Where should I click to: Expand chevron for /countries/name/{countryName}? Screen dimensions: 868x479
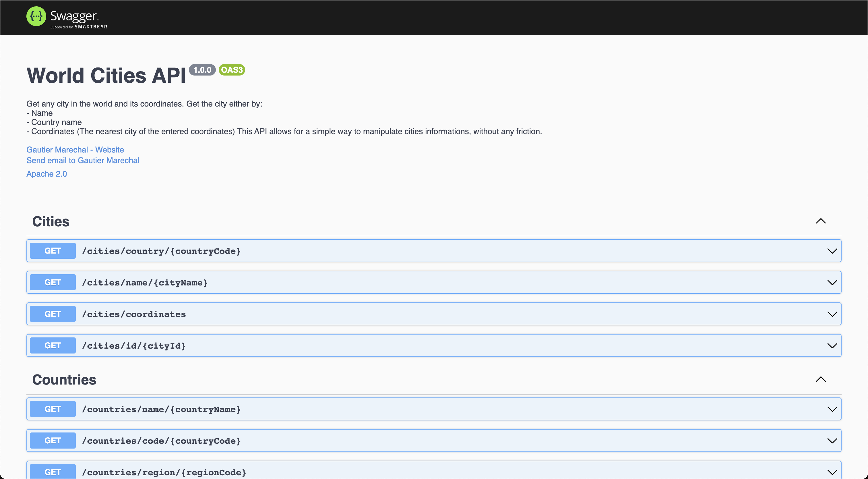(x=832, y=409)
